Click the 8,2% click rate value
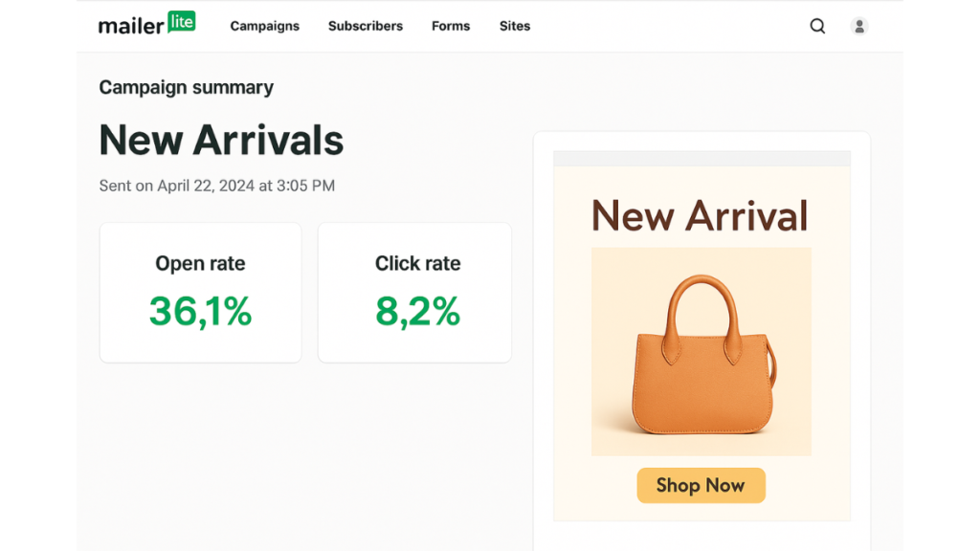 pyautogui.click(x=417, y=311)
